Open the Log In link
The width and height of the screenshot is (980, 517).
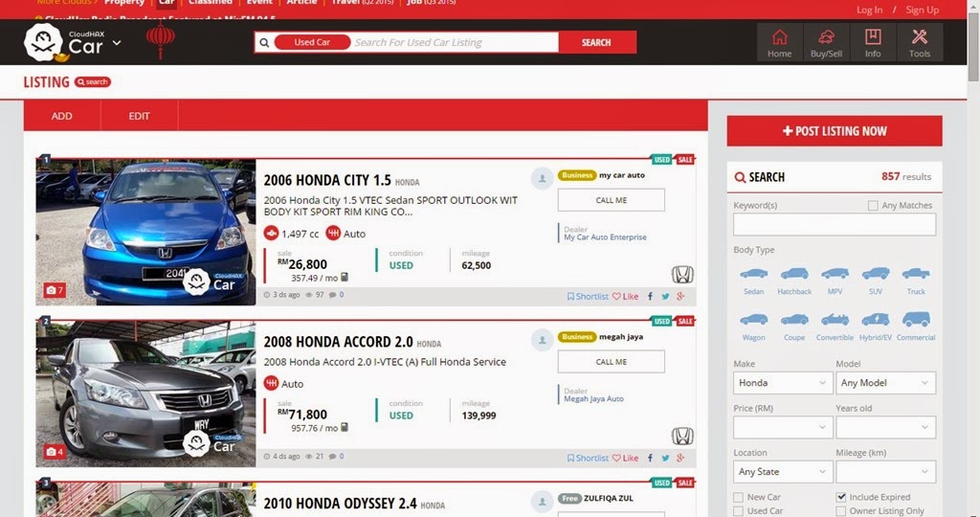(869, 10)
